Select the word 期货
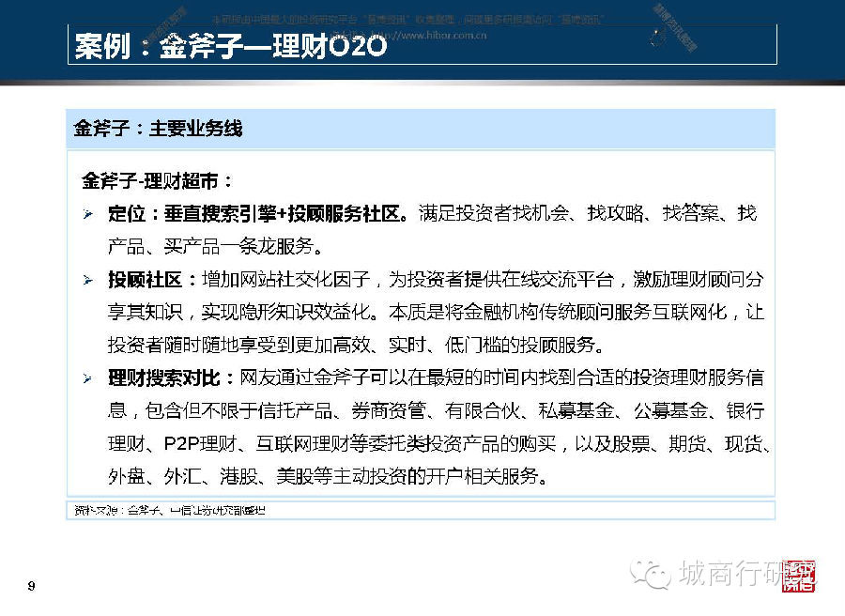Viewport: 845px width, 616px height. pos(687,443)
